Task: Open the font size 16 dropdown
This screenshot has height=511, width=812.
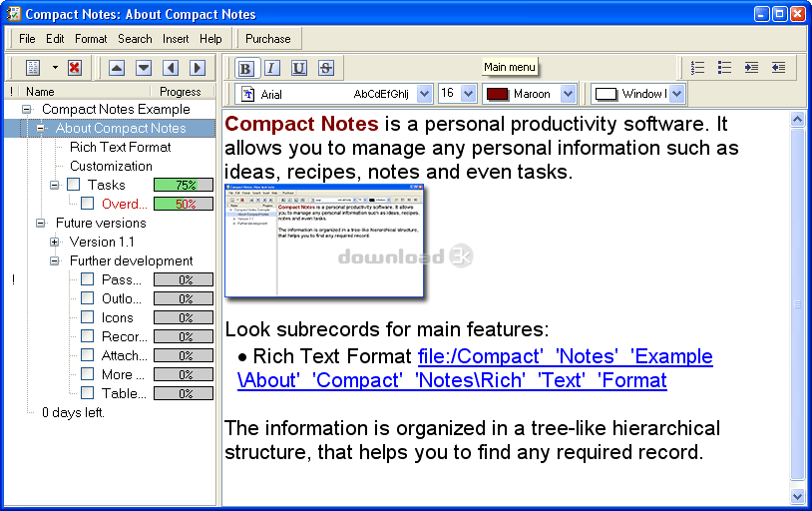Action: click(468, 94)
